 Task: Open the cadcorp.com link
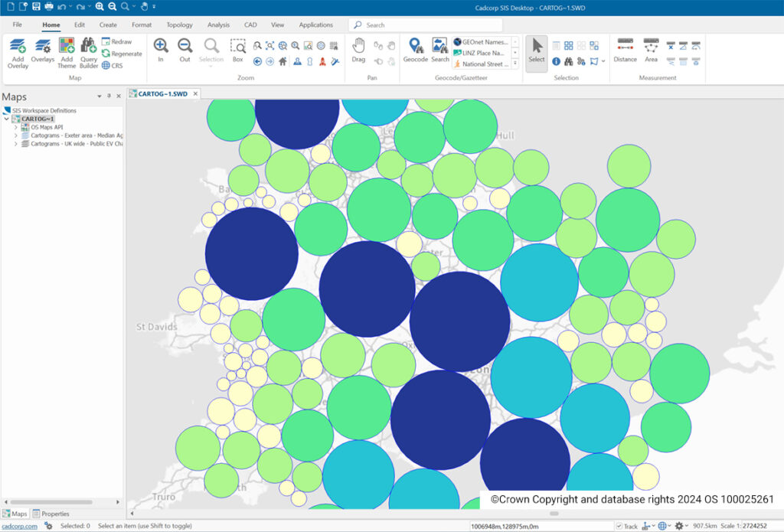click(x=19, y=526)
